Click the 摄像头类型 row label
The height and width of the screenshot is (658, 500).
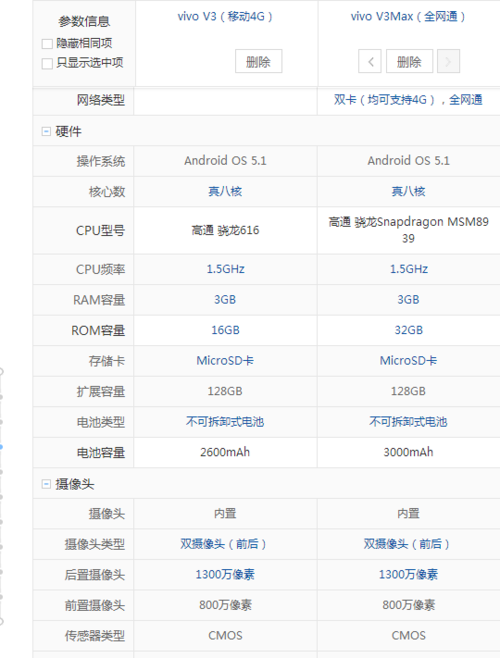click(x=95, y=545)
